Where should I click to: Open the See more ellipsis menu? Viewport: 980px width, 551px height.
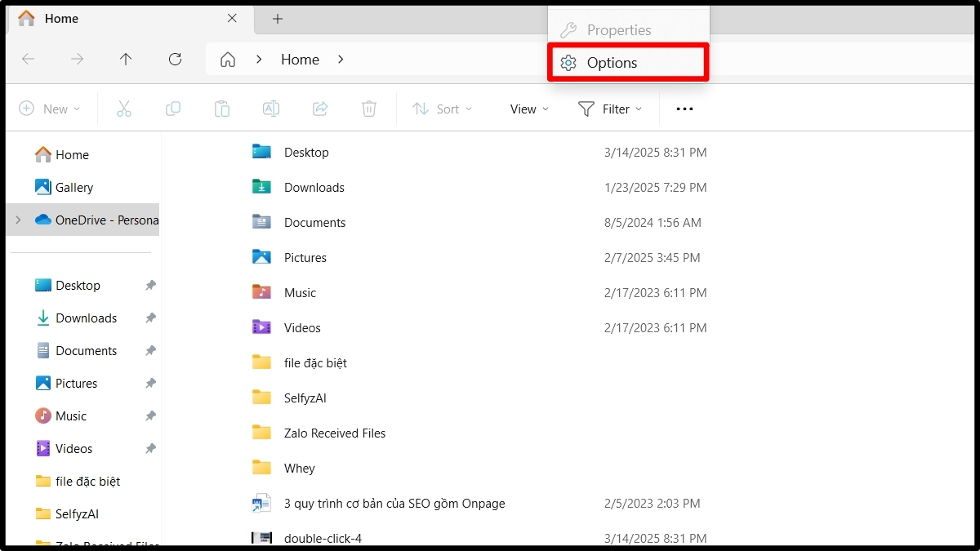pyautogui.click(x=684, y=109)
